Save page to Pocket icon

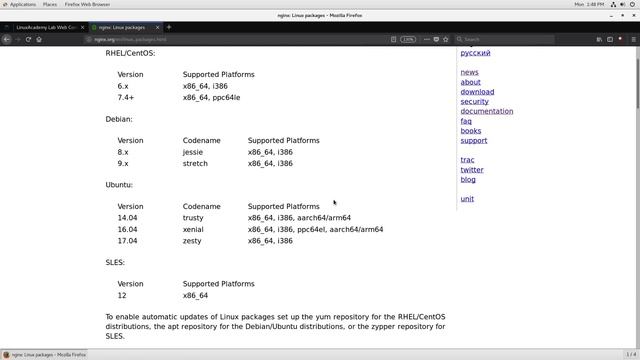coord(436,40)
